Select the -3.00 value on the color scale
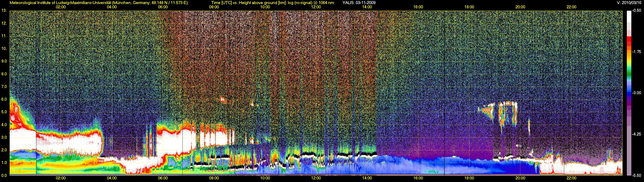This screenshot has width=644, height=182. pyautogui.click(x=636, y=93)
